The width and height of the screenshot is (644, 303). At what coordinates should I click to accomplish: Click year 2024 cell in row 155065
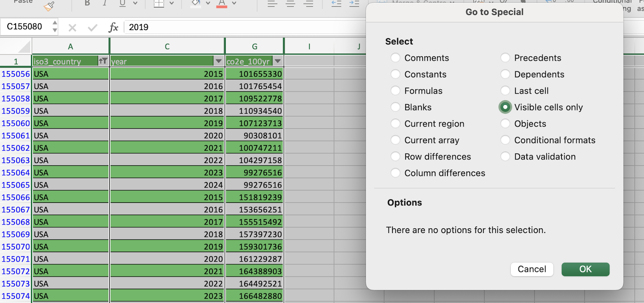167,185
